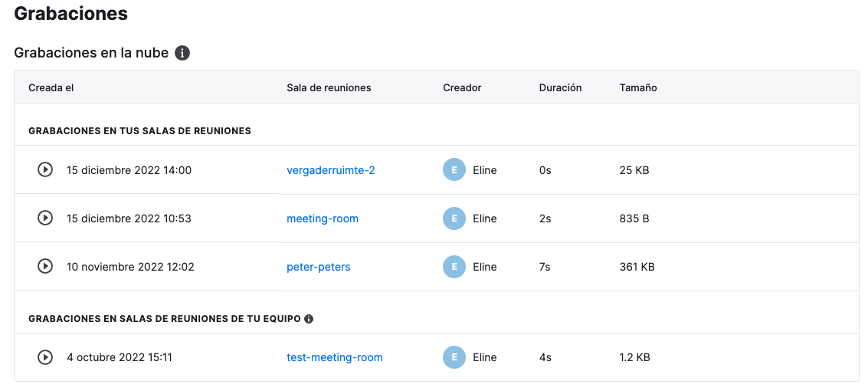The image size is (868, 391).
Task: Click Eline's avatar in test-meeting-room row
Action: 454,357
